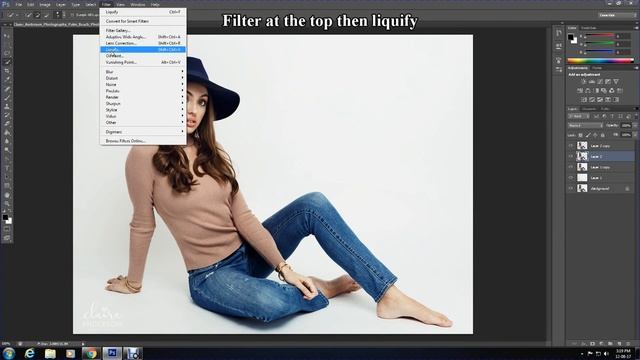The width and height of the screenshot is (640, 360).
Task: Toggle visibility of Layer 1
Action: 571,178
